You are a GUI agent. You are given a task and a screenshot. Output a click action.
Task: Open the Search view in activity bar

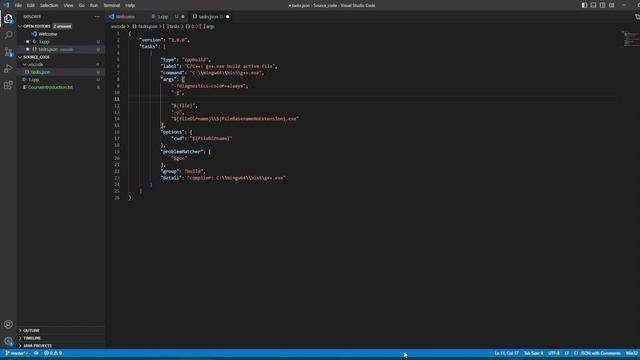[x=8, y=35]
